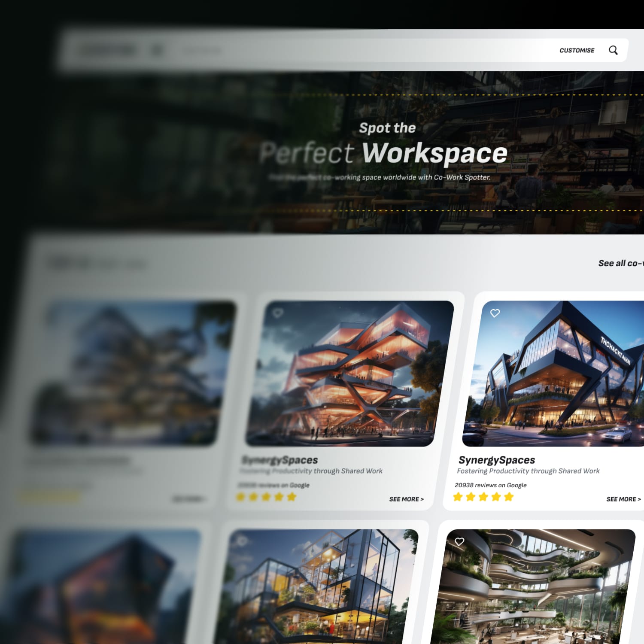This screenshot has height=644, width=644.
Task: Click the tagline "Fostering Productivity through Shared Work" on the orange building card
Action: pyautogui.click(x=311, y=471)
